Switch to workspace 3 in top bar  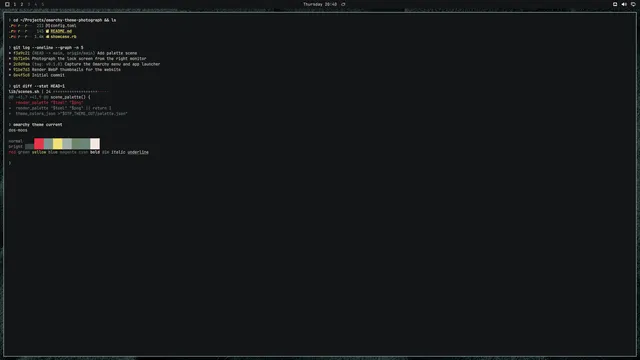click(29, 4)
